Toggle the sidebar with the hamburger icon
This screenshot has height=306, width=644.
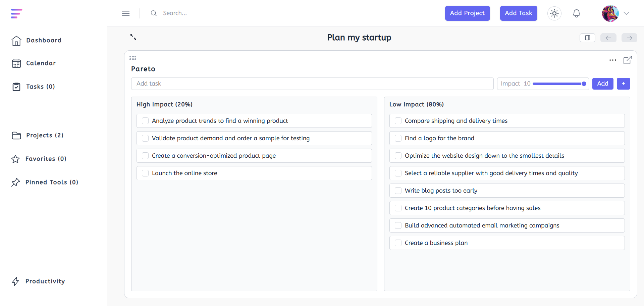[x=126, y=13]
